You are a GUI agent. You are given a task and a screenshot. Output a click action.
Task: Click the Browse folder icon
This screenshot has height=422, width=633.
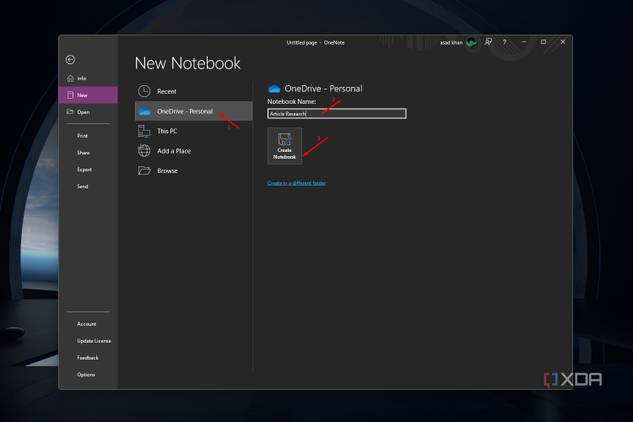(x=144, y=170)
